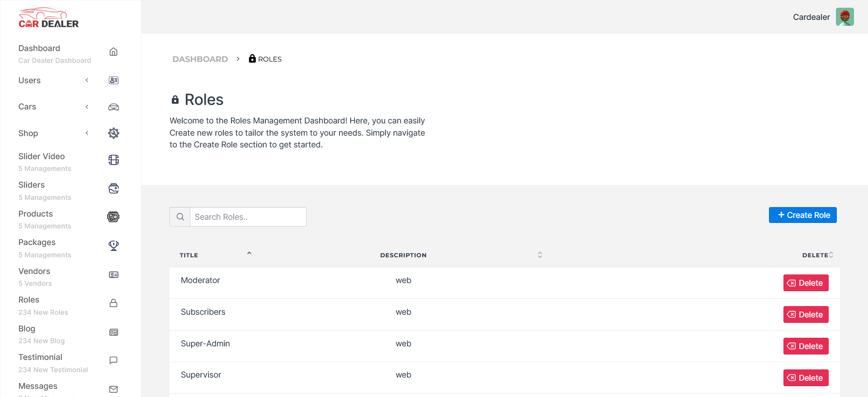This screenshot has height=397, width=868.
Task: Click the Slider Video film icon
Action: click(113, 160)
